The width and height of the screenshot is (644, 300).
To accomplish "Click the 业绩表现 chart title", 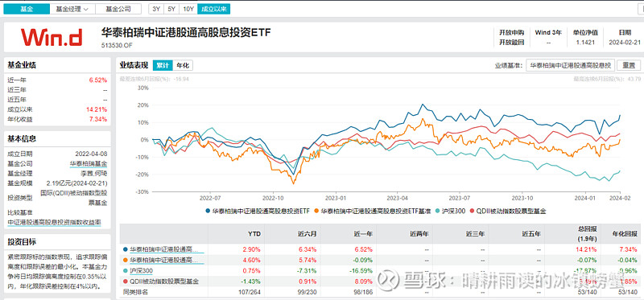I will pos(134,65).
